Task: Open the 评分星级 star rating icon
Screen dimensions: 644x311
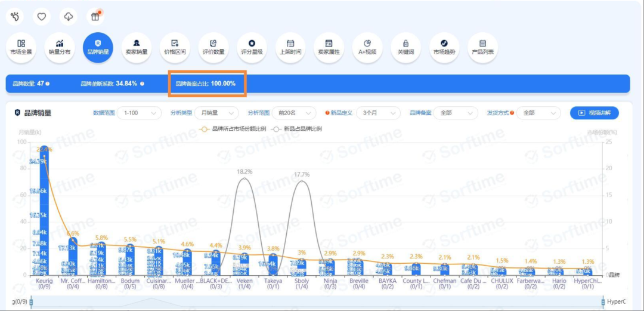Action: point(252,48)
